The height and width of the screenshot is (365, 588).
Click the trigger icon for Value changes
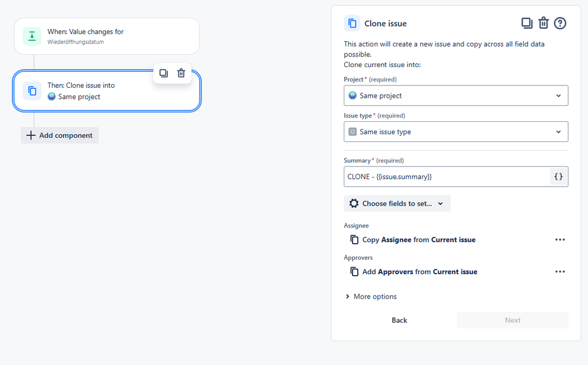pos(32,36)
